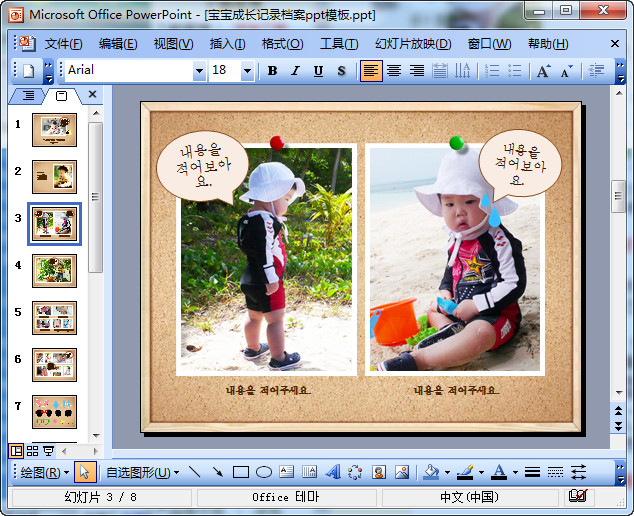Click the Decrease indent icon
This screenshot has height=516, width=634.
(596, 71)
